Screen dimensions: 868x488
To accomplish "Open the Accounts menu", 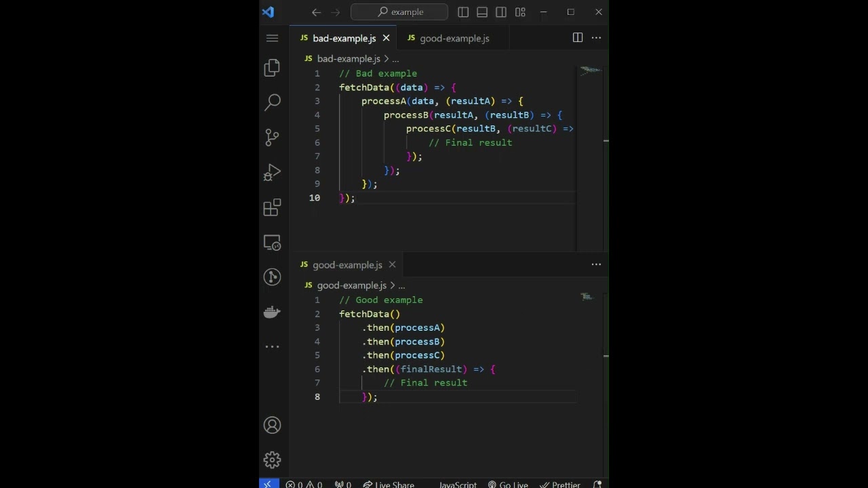I will click(x=272, y=425).
